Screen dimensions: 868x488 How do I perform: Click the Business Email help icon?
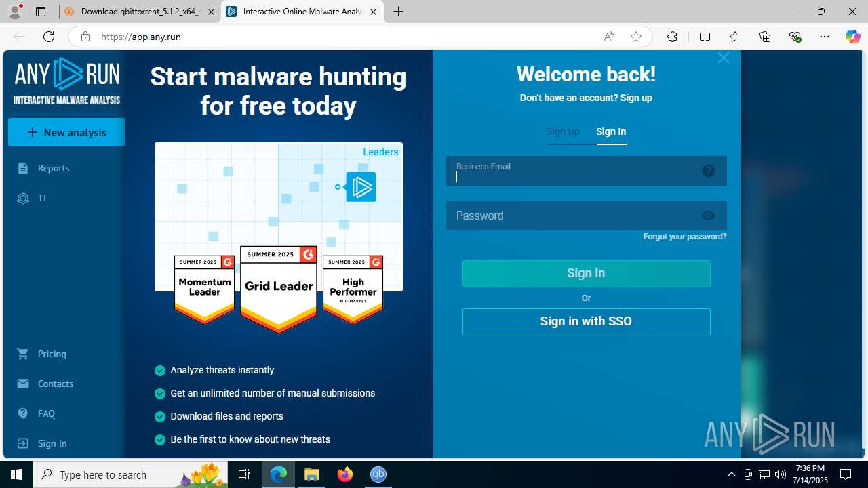[709, 171]
